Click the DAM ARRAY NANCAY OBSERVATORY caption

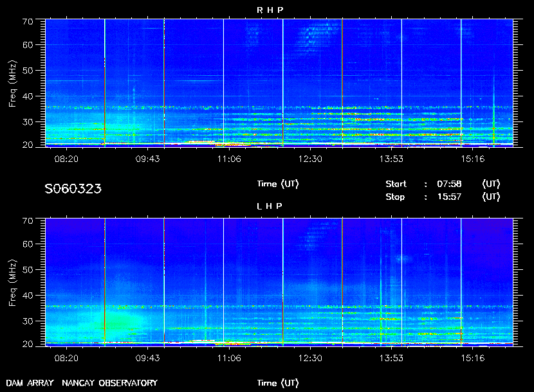tap(82, 383)
